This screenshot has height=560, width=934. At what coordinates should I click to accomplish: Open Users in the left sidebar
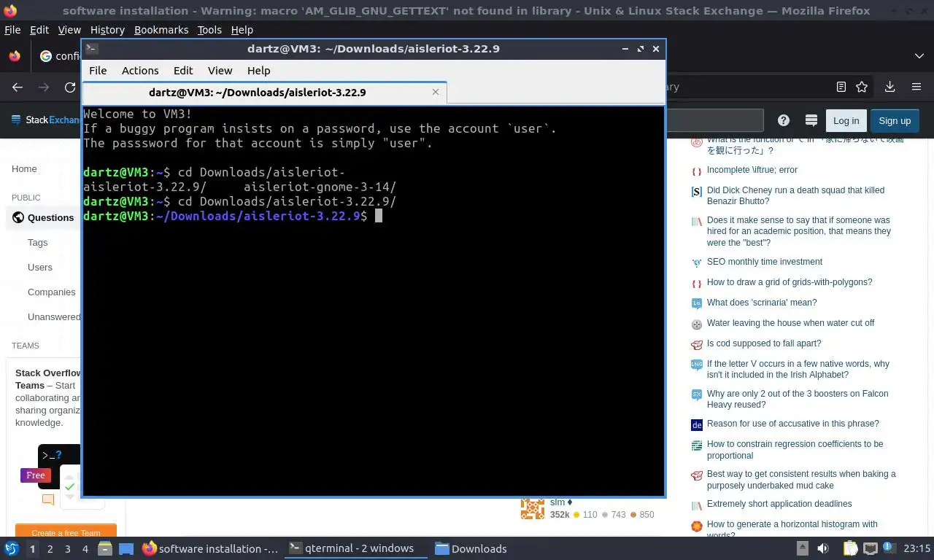(40, 267)
